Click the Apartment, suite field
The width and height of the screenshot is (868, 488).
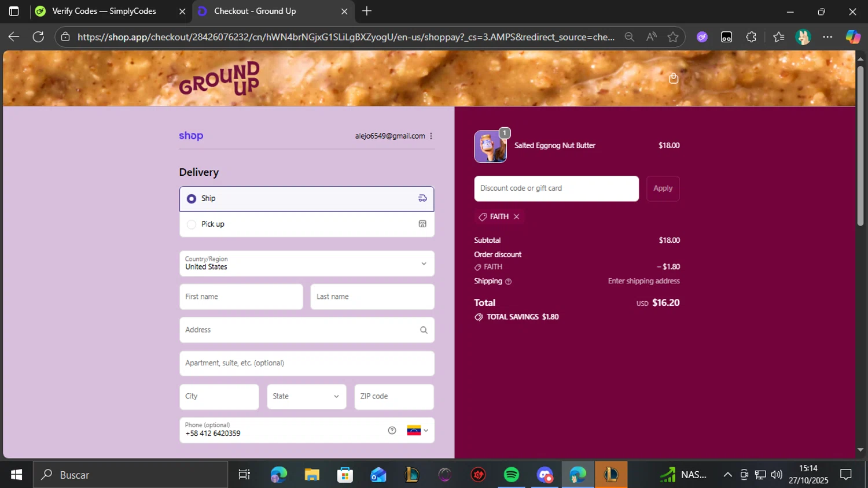pyautogui.click(x=307, y=364)
